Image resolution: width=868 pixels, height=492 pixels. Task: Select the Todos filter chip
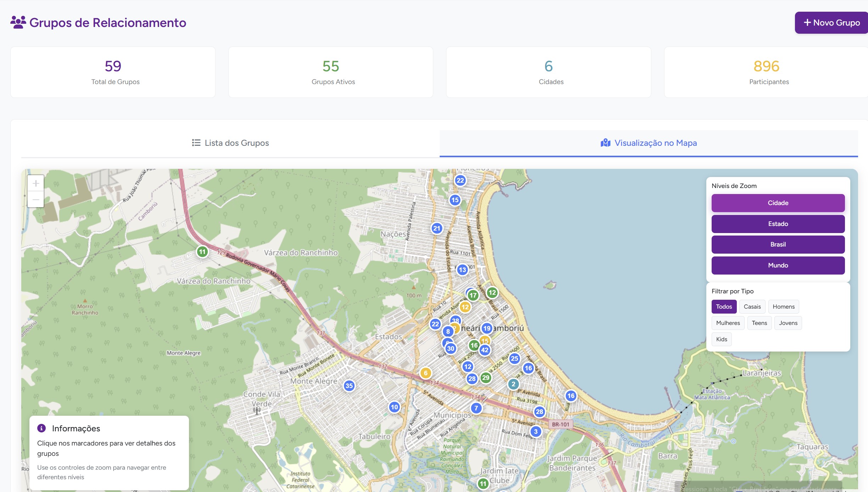(724, 306)
